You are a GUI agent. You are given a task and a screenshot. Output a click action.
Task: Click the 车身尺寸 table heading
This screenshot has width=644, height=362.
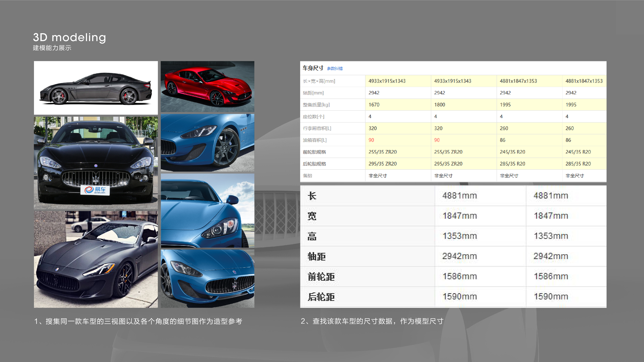[x=313, y=68]
